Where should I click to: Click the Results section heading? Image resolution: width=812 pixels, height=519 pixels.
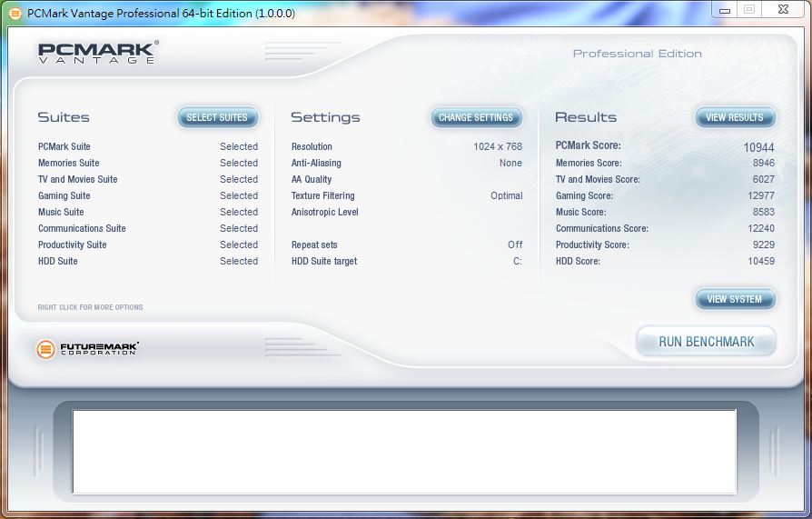tap(586, 117)
